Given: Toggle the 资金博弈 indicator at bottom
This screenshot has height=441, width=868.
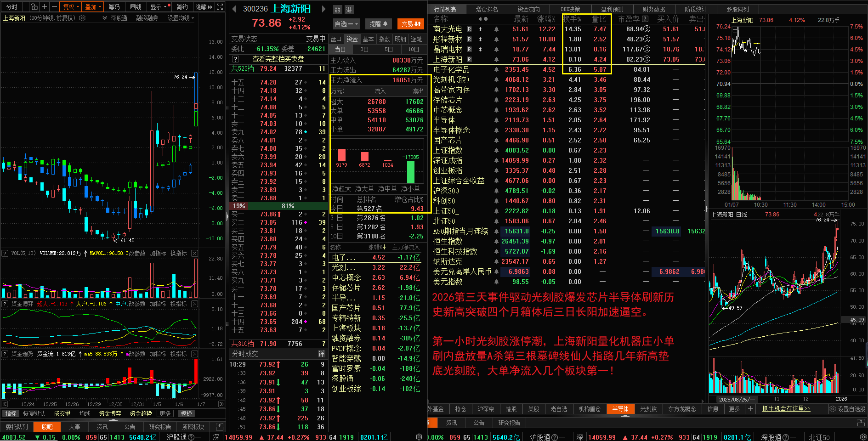Looking at the screenshot, I should 110,413.
